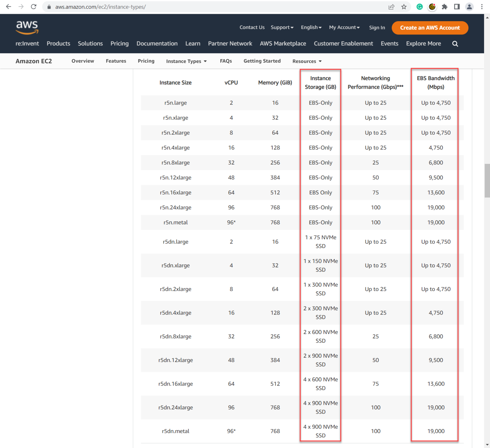490x448 pixels.
Task: Open the AWS site search magnifier
Action: 455,44
